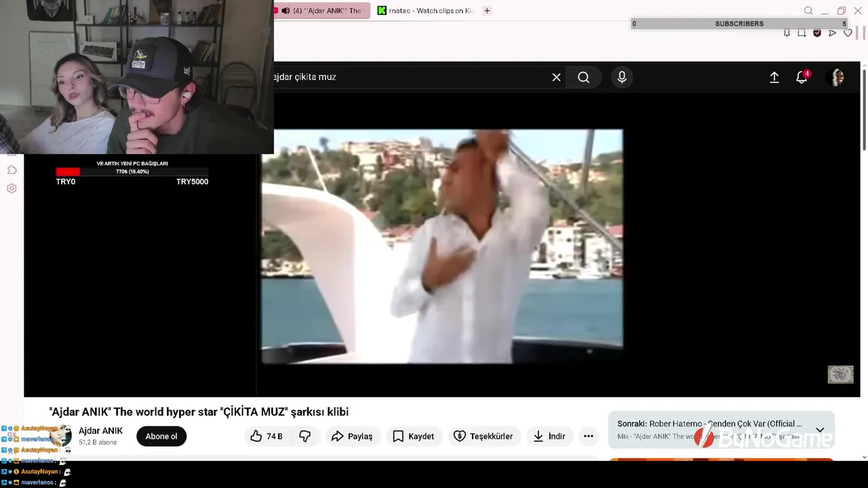Click the page vertical scrollbar
Screen dimensions: 868x488
click(864, 108)
